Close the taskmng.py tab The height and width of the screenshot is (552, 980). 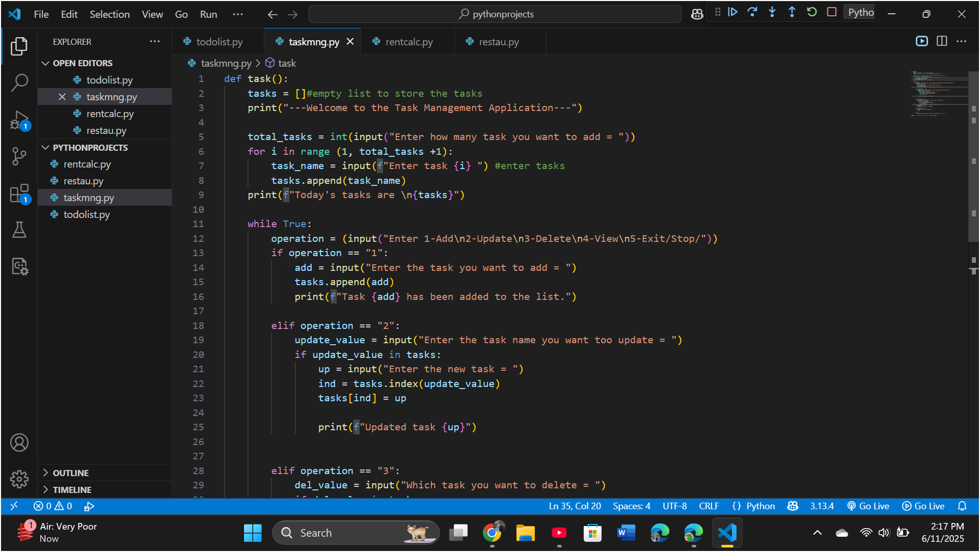350,42
